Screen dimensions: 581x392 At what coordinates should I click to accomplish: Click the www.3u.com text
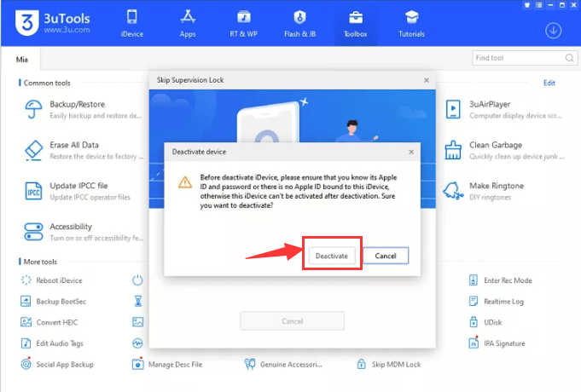click(67, 30)
